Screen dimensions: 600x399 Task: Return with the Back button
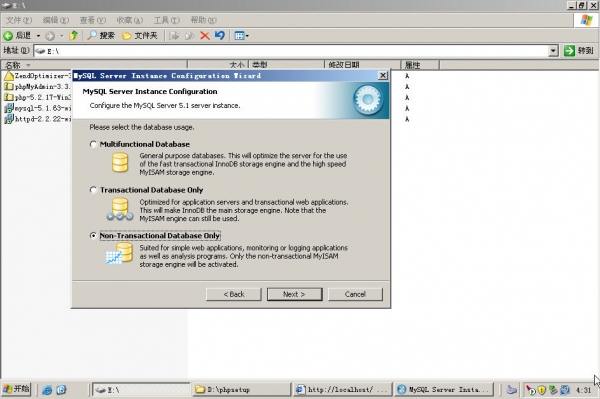[233, 294]
